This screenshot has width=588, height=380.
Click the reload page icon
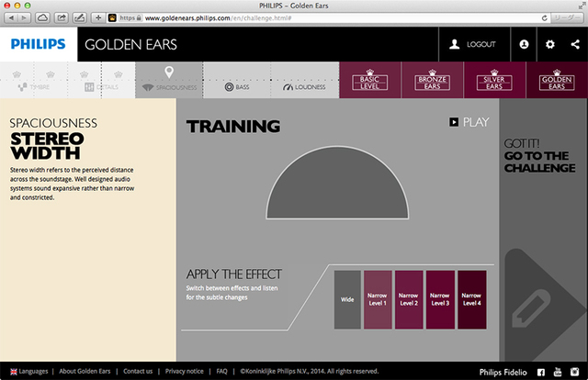click(x=544, y=18)
